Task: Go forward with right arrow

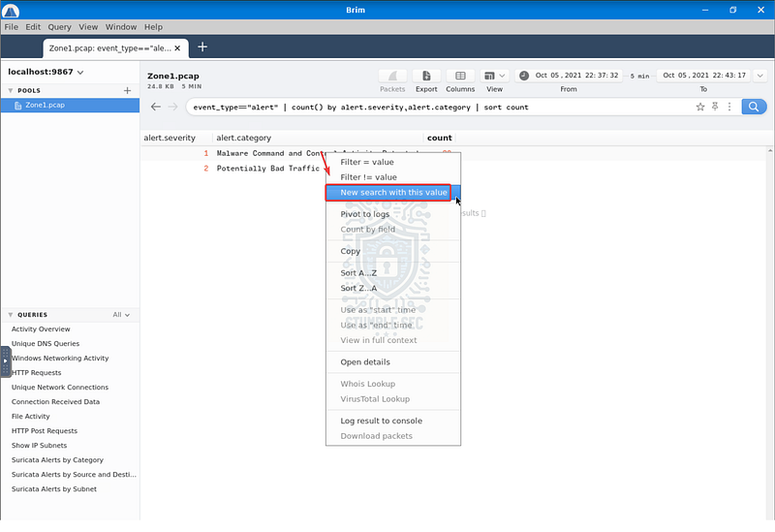Action: click(172, 107)
